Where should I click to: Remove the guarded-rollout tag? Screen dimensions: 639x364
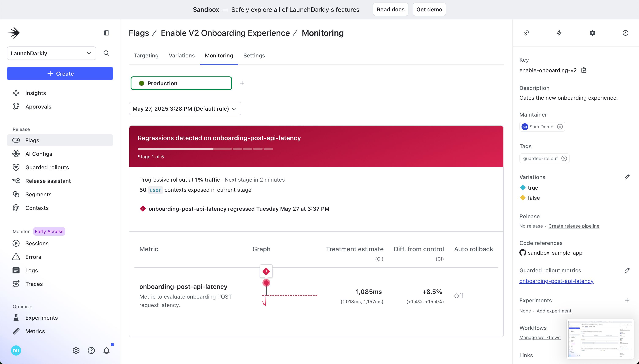564,158
